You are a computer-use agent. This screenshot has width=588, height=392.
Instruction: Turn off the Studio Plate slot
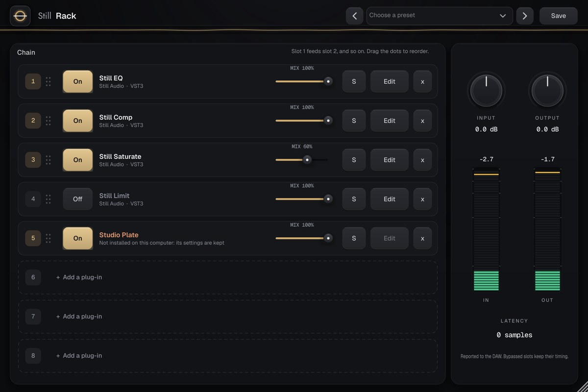tap(77, 238)
